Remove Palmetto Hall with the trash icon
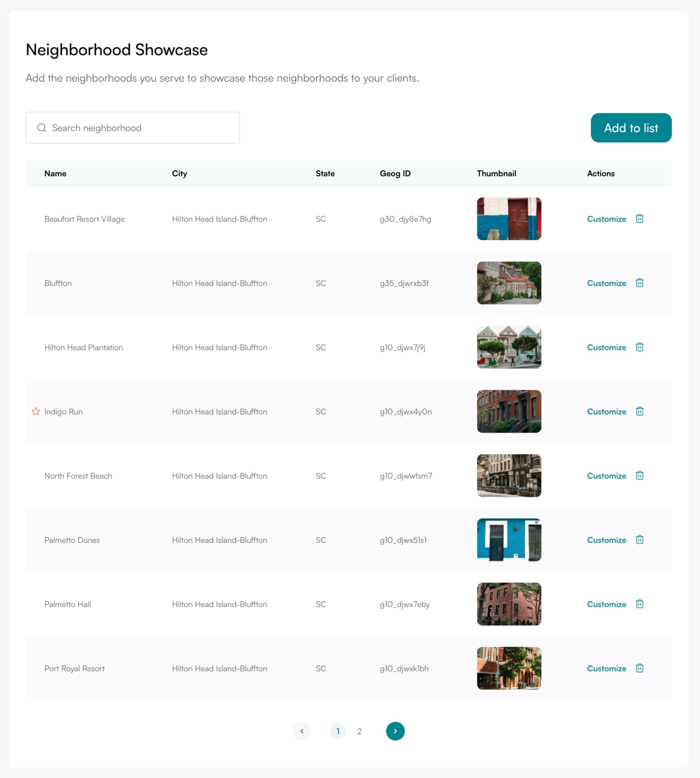 640,604
